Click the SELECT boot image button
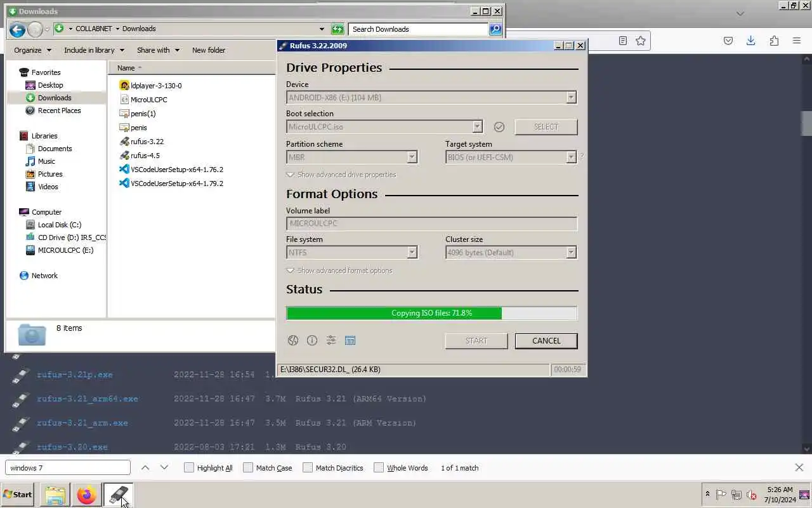812x508 pixels. [x=546, y=127]
